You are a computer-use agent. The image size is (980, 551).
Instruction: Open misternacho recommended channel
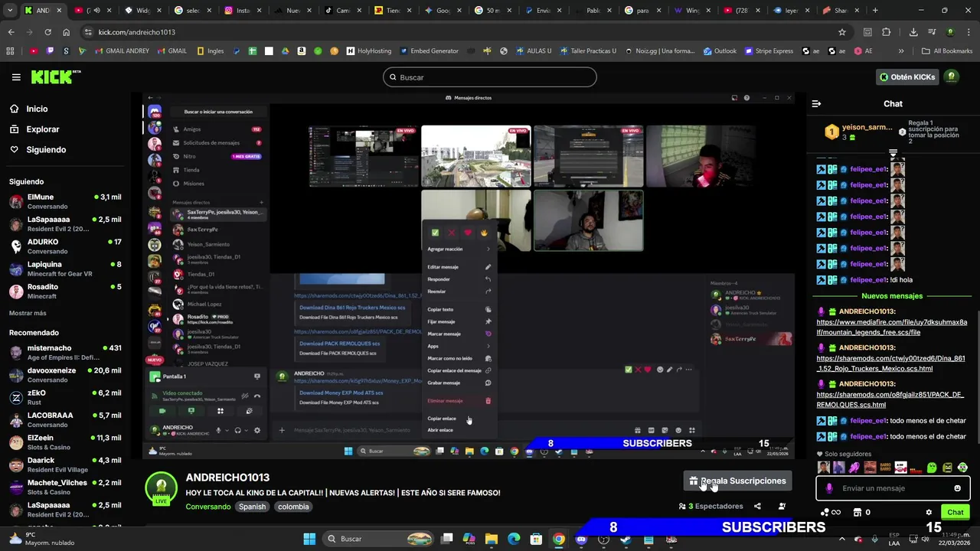[65, 352]
